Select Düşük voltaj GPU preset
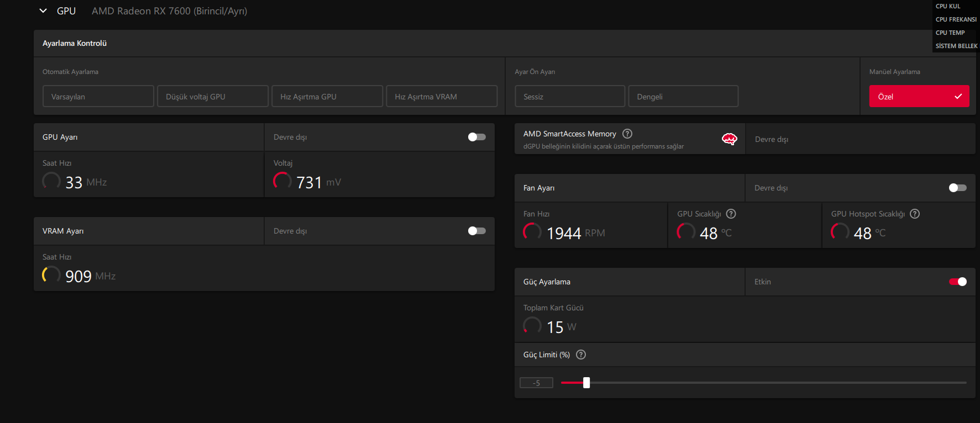This screenshot has height=423, width=980. (213, 96)
